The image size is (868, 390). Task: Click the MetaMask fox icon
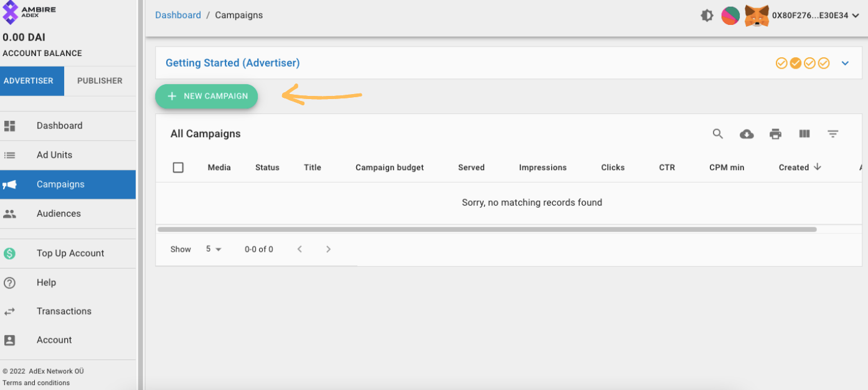pyautogui.click(x=757, y=16)
